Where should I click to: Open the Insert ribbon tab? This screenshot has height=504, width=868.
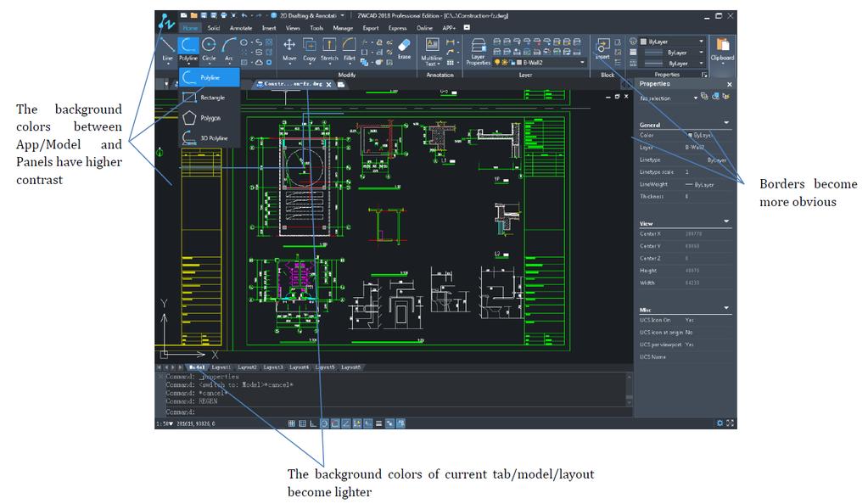tap(269, 28)
